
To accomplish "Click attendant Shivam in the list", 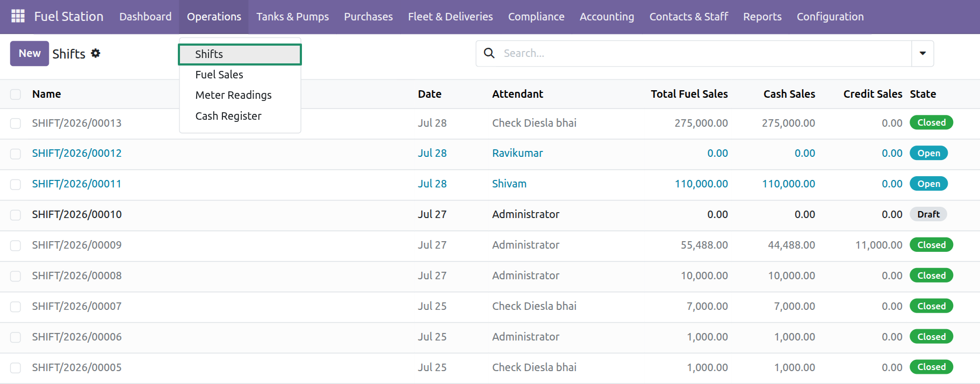I will coord(509,184).
